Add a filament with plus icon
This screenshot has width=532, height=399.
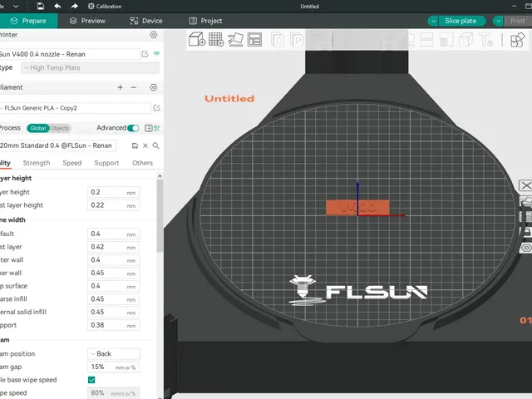tap(120, 87)
